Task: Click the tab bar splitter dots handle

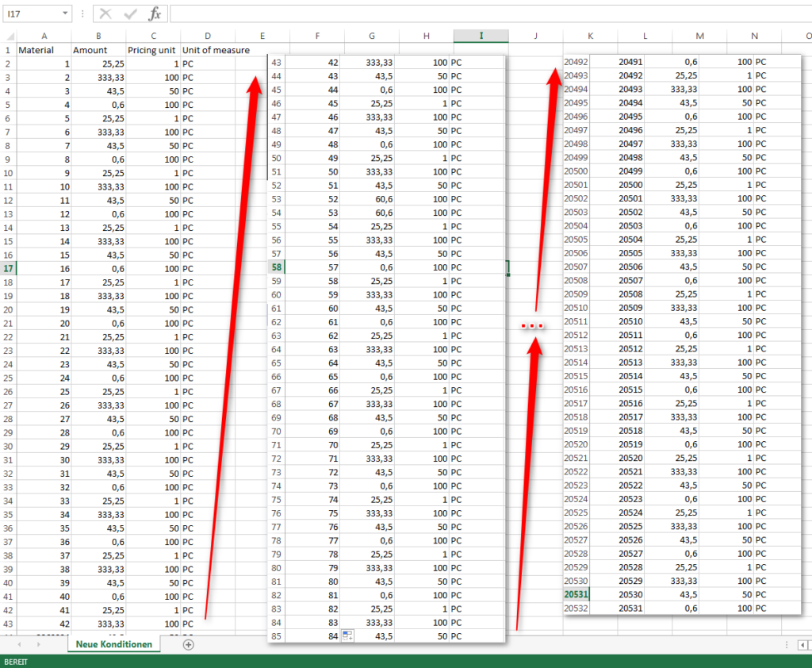Action: 787,645
